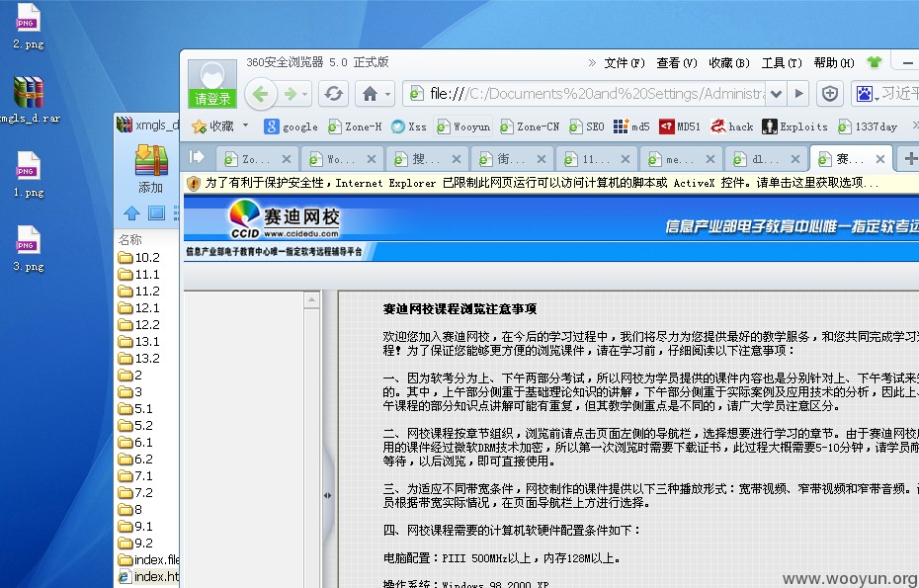Open the Zone-CN bookmark
This screenshot has width=919, height=588.
click(530, 126)
